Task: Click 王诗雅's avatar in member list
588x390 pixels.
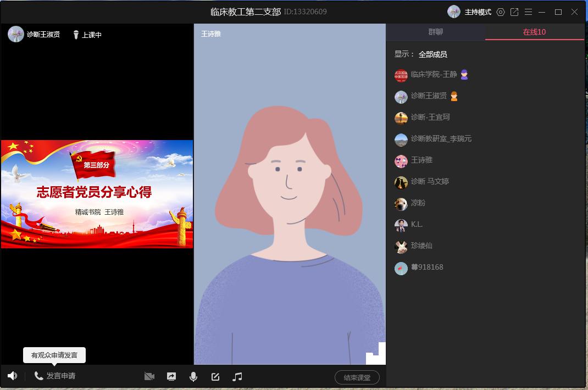Action: click(x=401, y=160)
